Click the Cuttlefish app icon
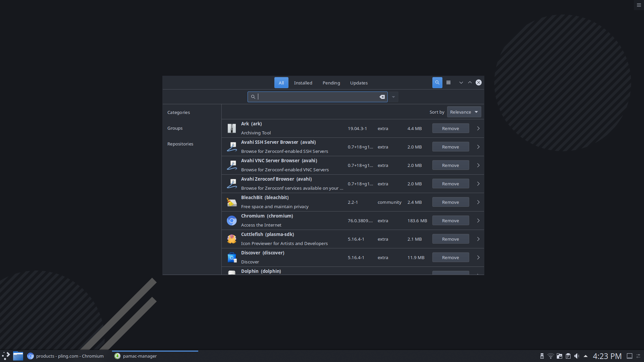The image size is (644, 362). (232, 239)
